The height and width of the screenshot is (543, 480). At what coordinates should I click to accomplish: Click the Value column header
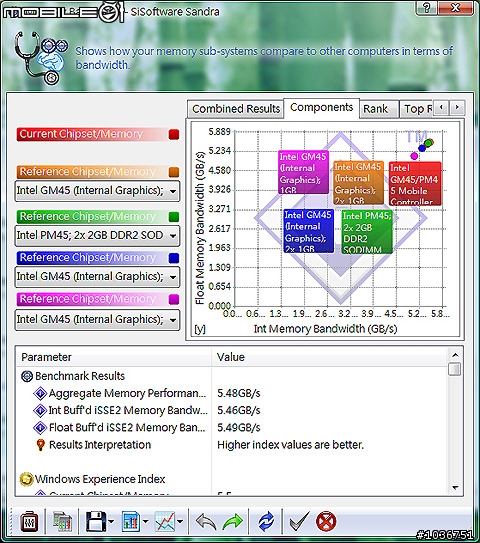coord(329,357)
